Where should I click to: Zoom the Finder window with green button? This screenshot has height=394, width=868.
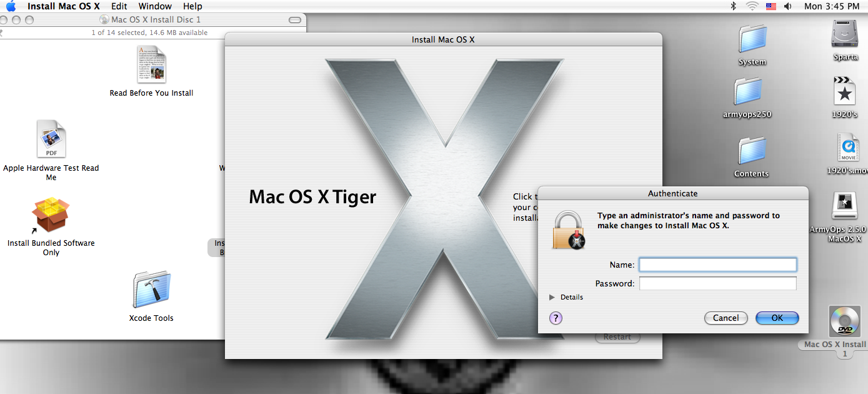click(x=29, y=20)
